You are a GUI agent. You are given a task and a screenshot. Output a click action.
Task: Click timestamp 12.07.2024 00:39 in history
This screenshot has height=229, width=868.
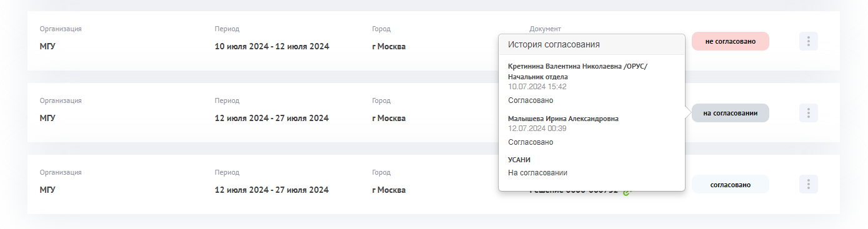tap(537, 129)
